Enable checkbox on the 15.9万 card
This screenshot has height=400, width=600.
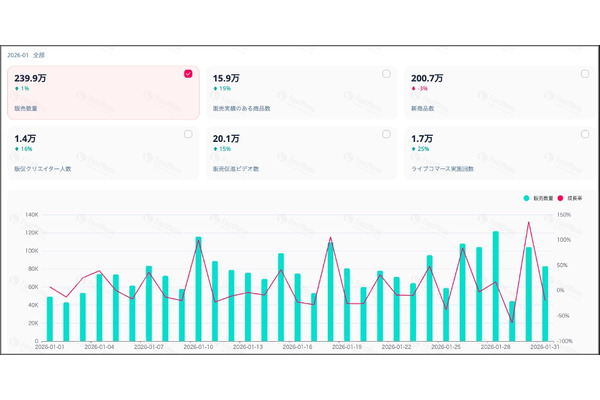click(x=387, y=74)
